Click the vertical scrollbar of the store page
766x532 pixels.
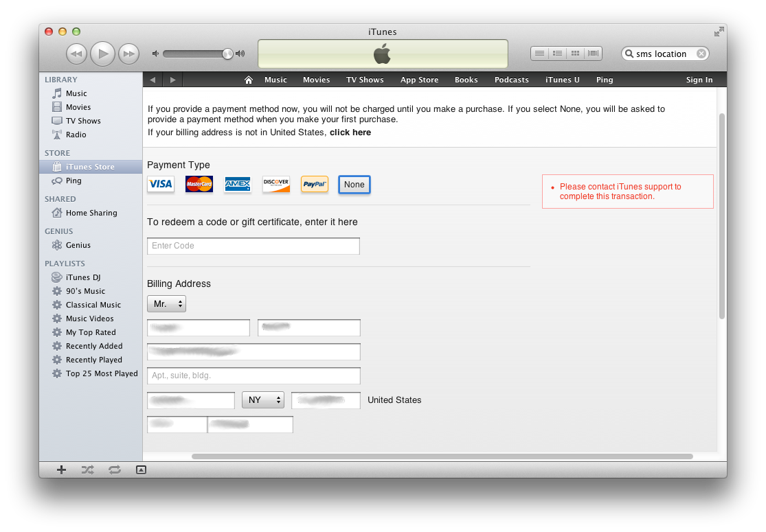click(x=722, y=216)
